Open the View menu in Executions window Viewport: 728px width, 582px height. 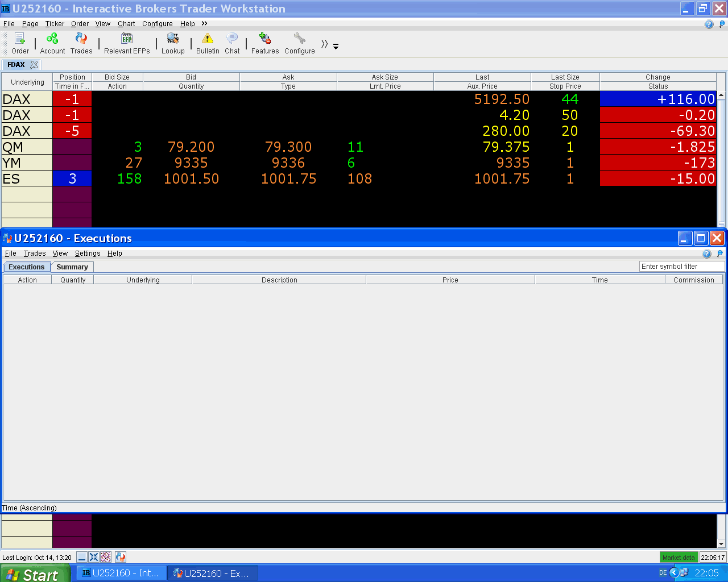pyautogui.click(x=60, y=253)
